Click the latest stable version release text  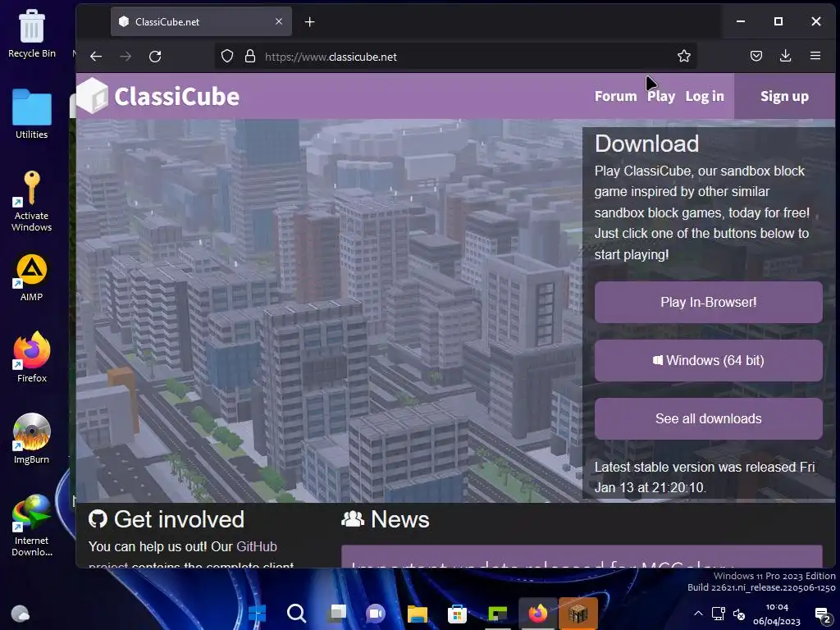705,477
